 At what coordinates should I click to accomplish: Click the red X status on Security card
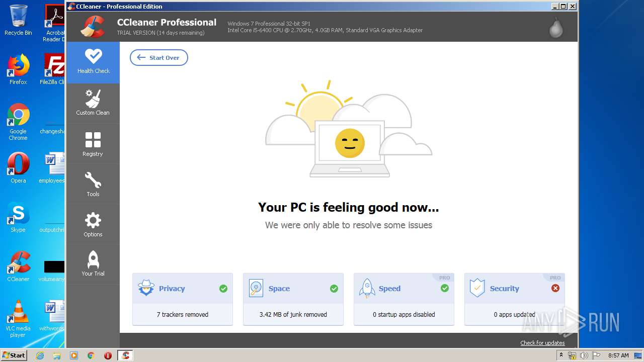[555, 288]
